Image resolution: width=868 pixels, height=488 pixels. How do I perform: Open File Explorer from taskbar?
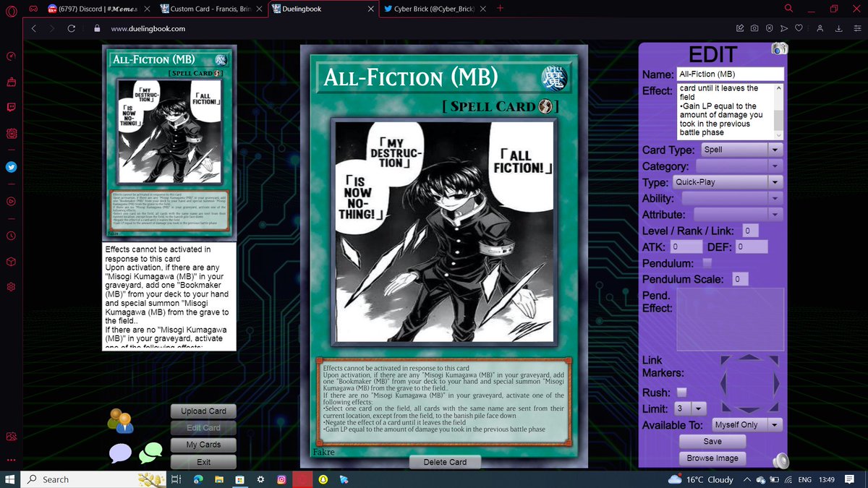219,479
